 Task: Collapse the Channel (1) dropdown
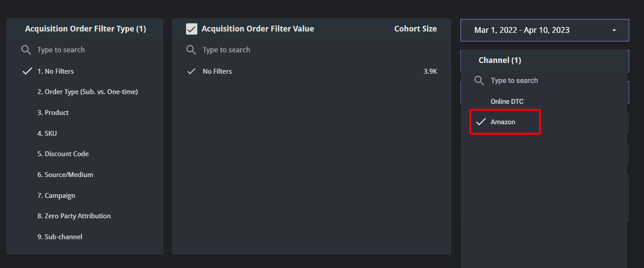(x=499, y=60)
